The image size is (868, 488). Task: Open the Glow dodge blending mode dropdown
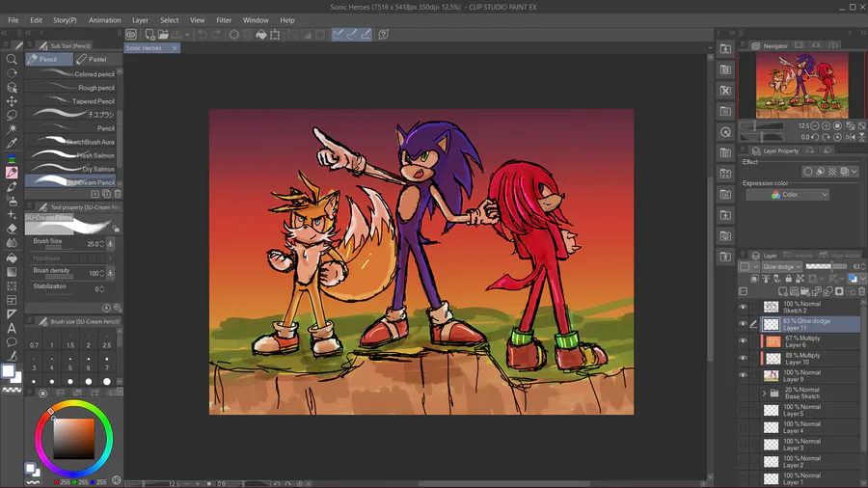pyautogui.click(x=781, y=267)
